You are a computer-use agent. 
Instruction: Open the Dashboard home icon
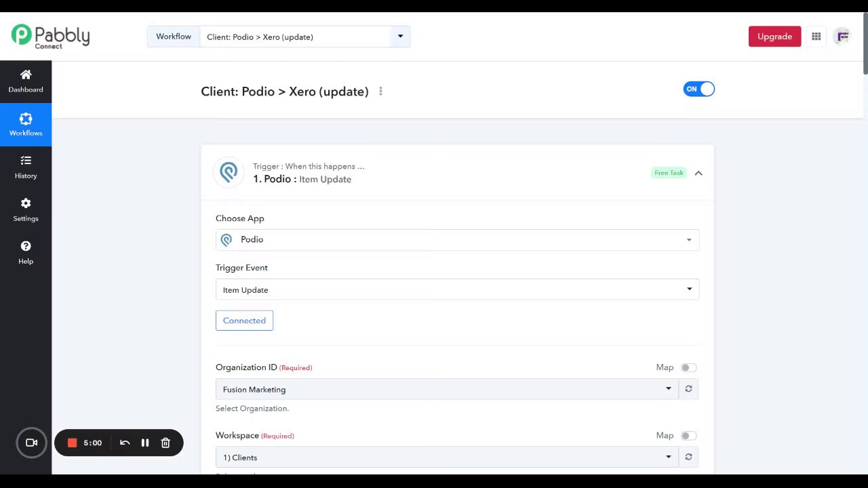click(26, 75)
